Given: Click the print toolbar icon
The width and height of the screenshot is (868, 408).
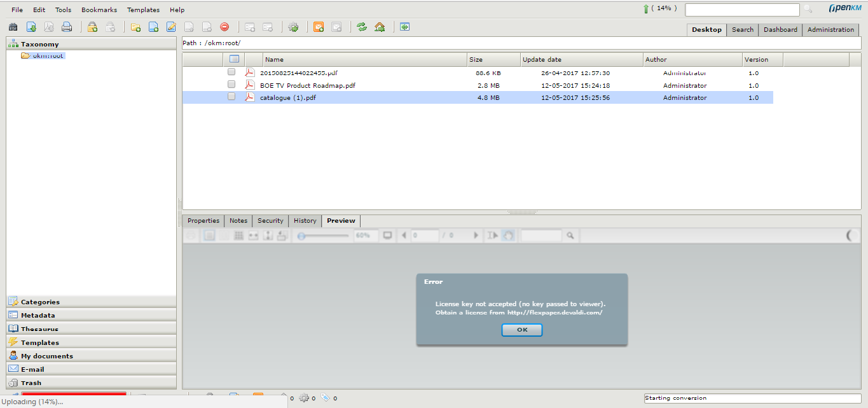Looking at the screenshot, I should [x=67, y=27].
